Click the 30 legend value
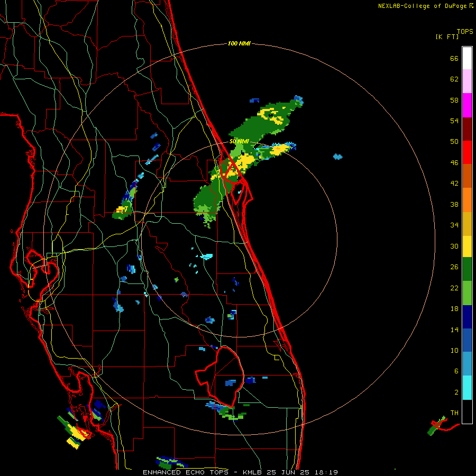Screen dimensions: 476x476 pos(454,246)
